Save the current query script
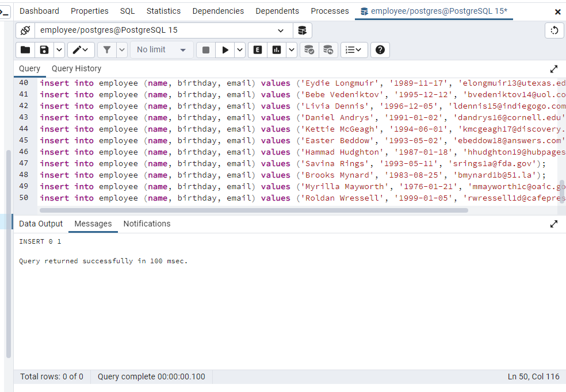The height and width of the screenshot is (392, 566). (44, 50)
